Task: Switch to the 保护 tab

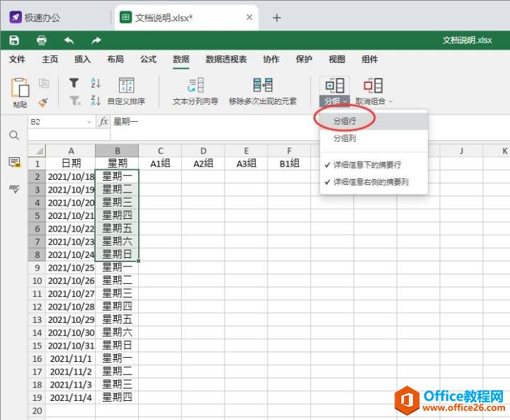Action: [304, 59]
